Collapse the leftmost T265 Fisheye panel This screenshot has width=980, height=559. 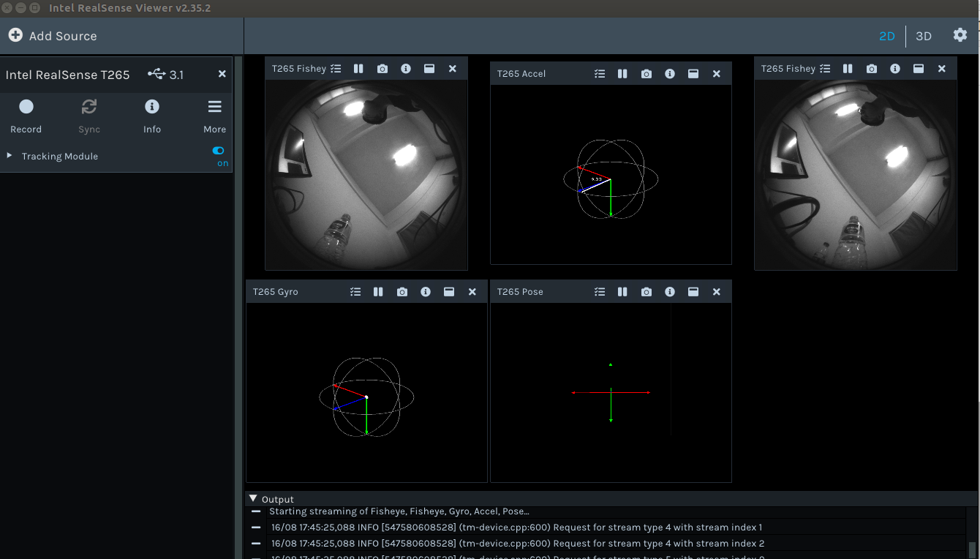429,69
